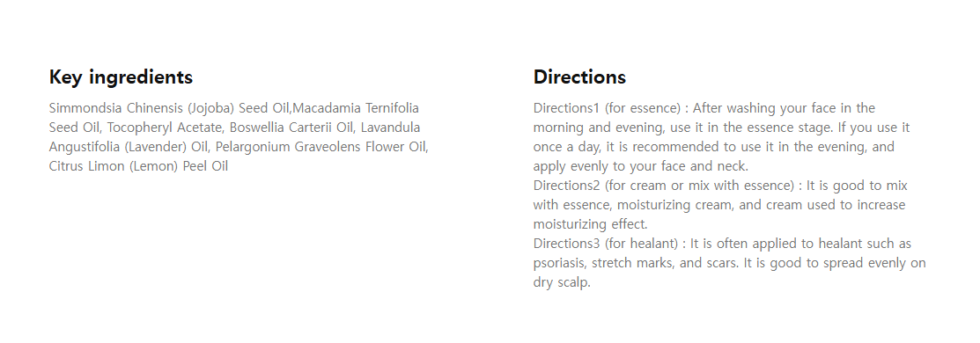The height and width of the screenshot is (343, 980).
Task: Select the Macadamia Ternifolia text
Action: click(356, 108)
